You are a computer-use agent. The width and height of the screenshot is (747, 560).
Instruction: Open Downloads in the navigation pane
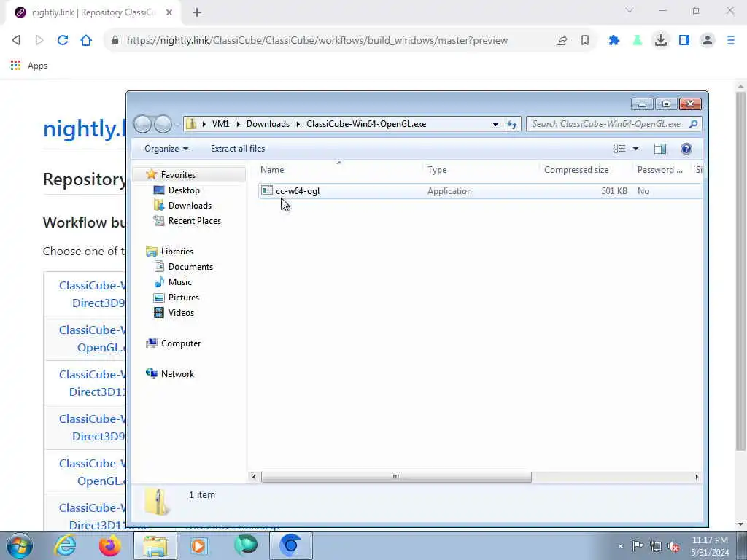tap(189, 205)
